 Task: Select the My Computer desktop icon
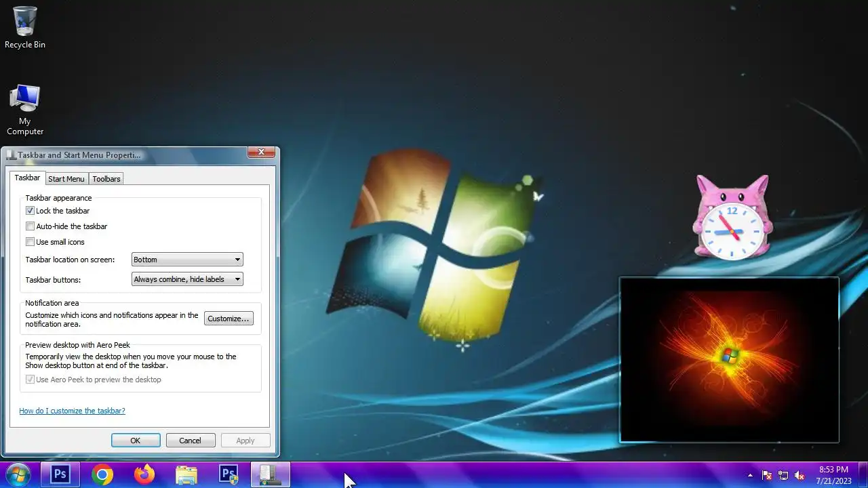coord(25,110)
